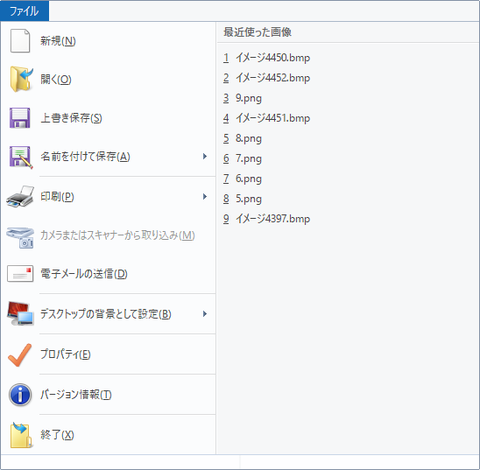This screenshot has height=470, width=480.
Task: Open the ファイル tab
Action: pyautogui.click(x=25, y=11)
